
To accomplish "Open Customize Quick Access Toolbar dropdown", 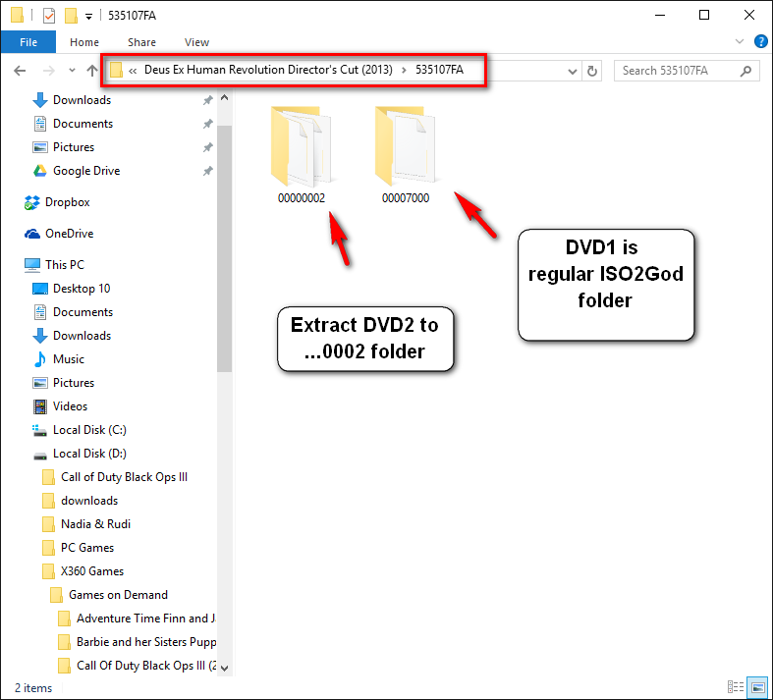I will point(88,17).
